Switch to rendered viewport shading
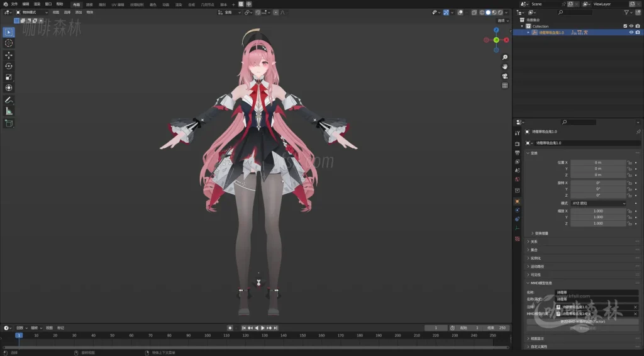Image resolution: width=644 pixels, height=356 pixels. pos(500,13)
